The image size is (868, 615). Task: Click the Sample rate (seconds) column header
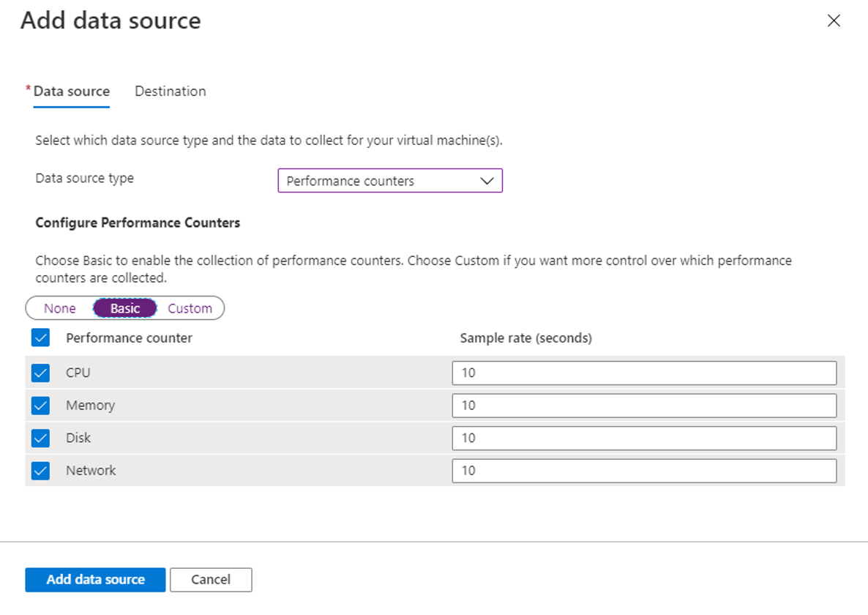(525, 338)
